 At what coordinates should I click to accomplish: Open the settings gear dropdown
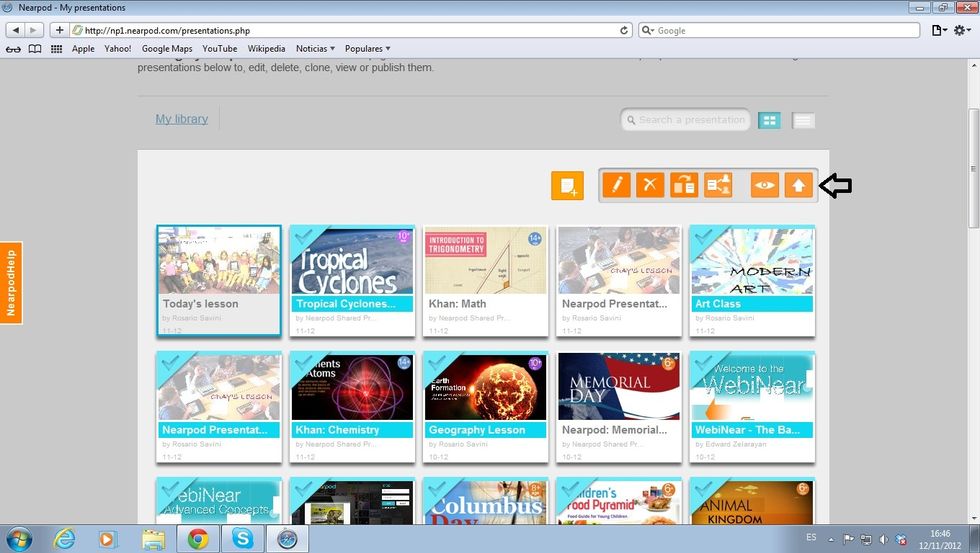tap(962, 30)
